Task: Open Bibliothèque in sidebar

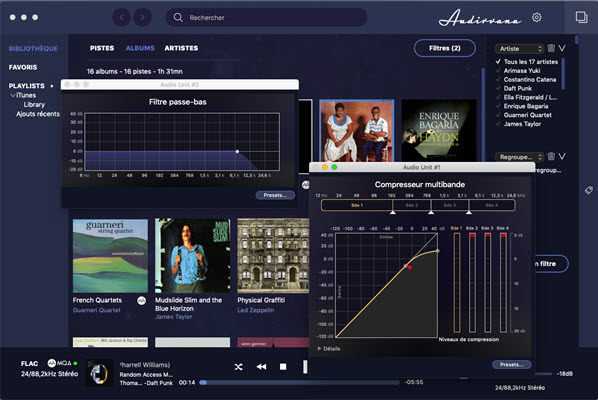Action: point(33,48)
